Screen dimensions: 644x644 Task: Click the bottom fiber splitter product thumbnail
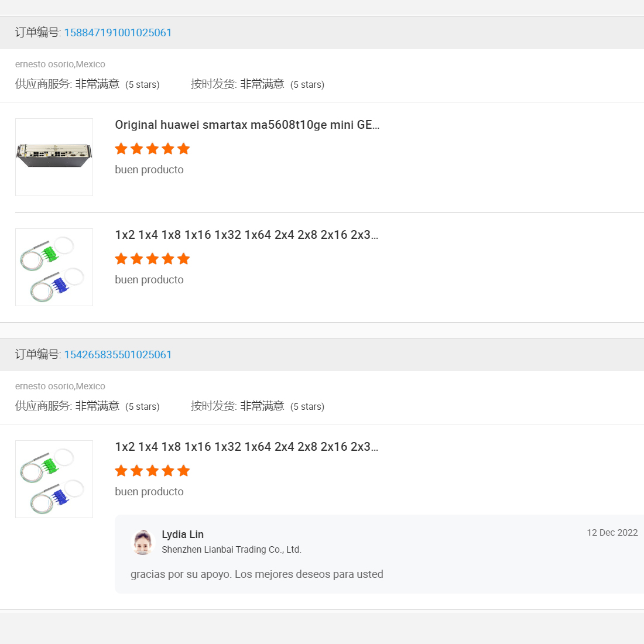coord(54,479)
